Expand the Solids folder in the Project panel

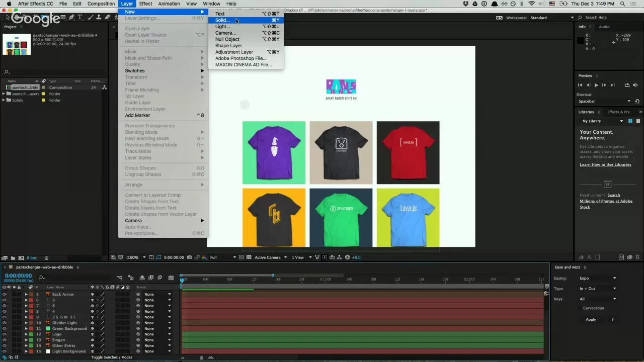coord(4,100)
